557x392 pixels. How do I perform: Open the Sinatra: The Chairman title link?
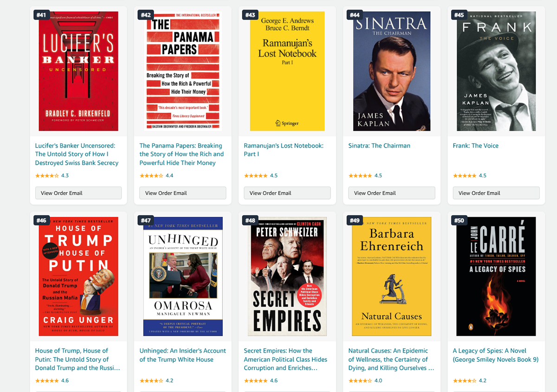pyautogui.click(x=379, y=146)
